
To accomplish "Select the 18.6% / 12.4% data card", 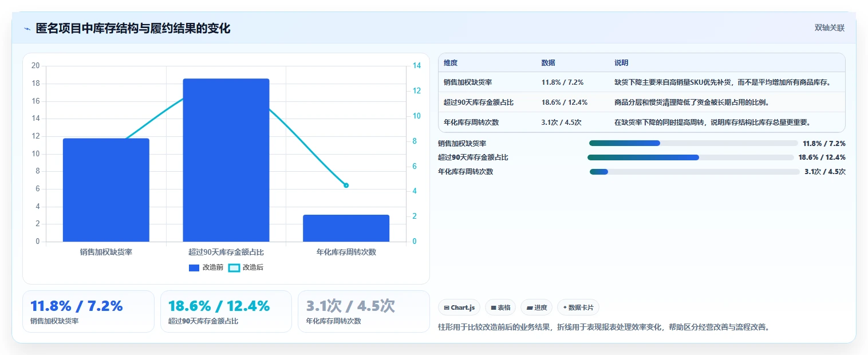I will pyautogui.click(x=226, y=311).
